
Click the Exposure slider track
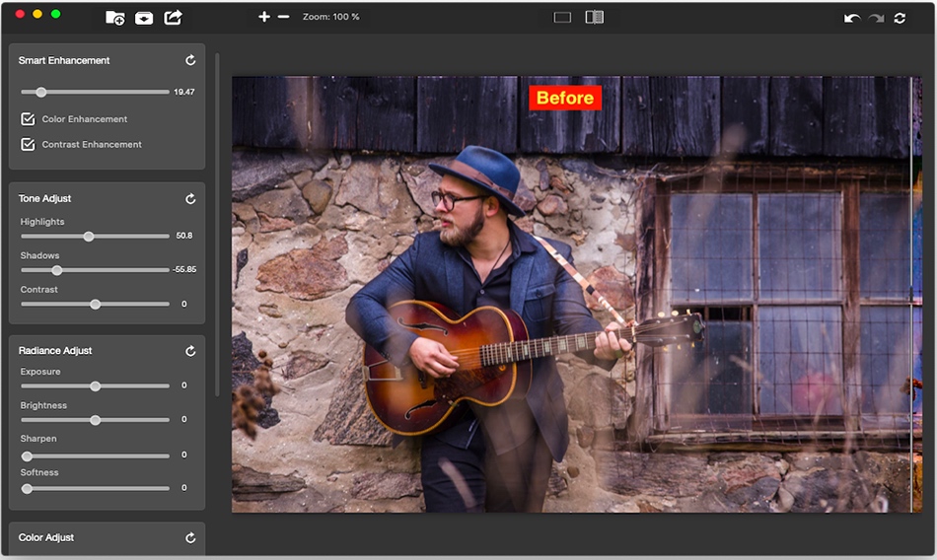point(95,386)
